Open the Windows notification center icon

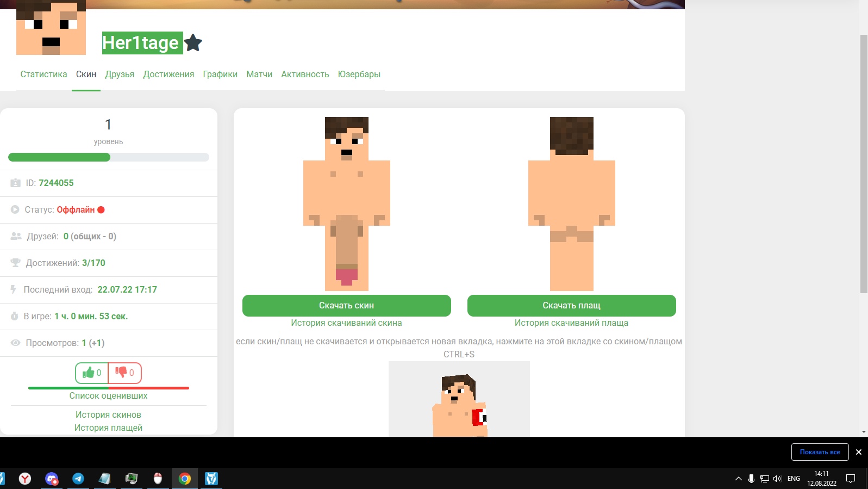point(851,479)
